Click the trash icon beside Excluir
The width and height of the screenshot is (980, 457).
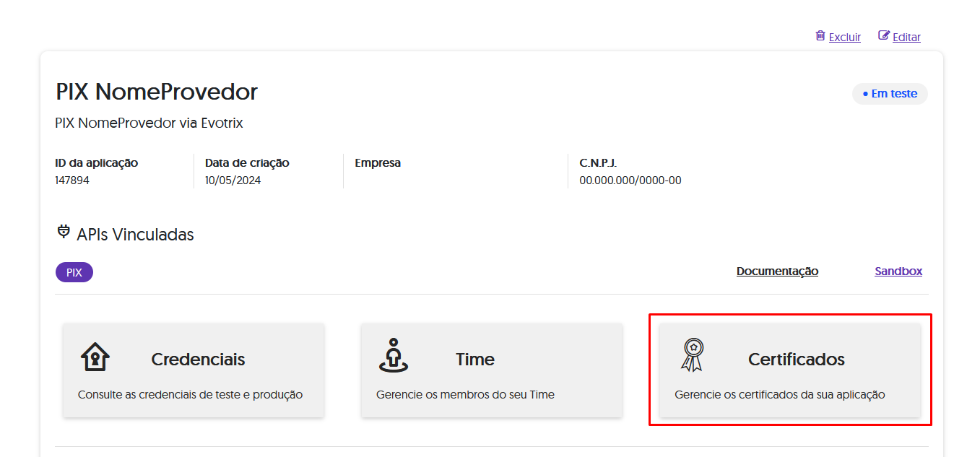(820, 36)
